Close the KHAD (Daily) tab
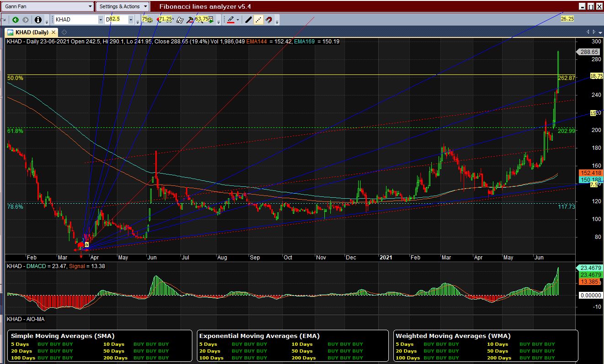 tap(53, 32)
